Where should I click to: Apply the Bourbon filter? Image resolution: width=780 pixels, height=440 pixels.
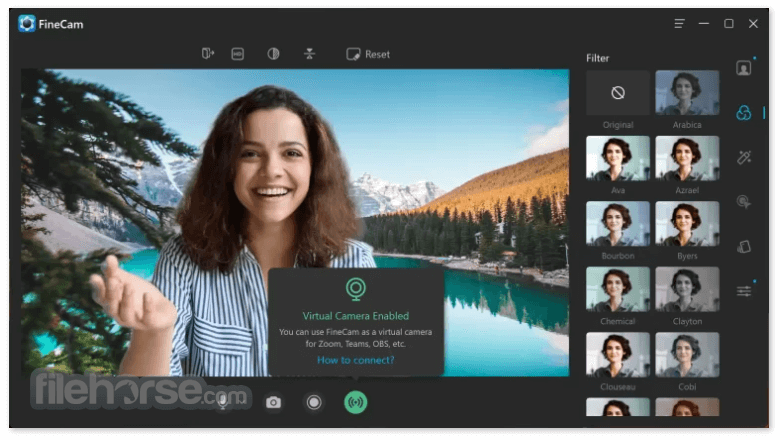pos(618,224)
